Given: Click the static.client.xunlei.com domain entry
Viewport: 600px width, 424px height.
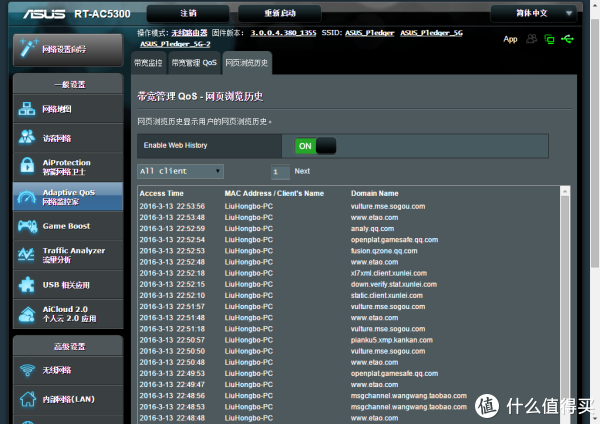Looking at the screenshot, I should pyautogui.click(x=386, y=295).
